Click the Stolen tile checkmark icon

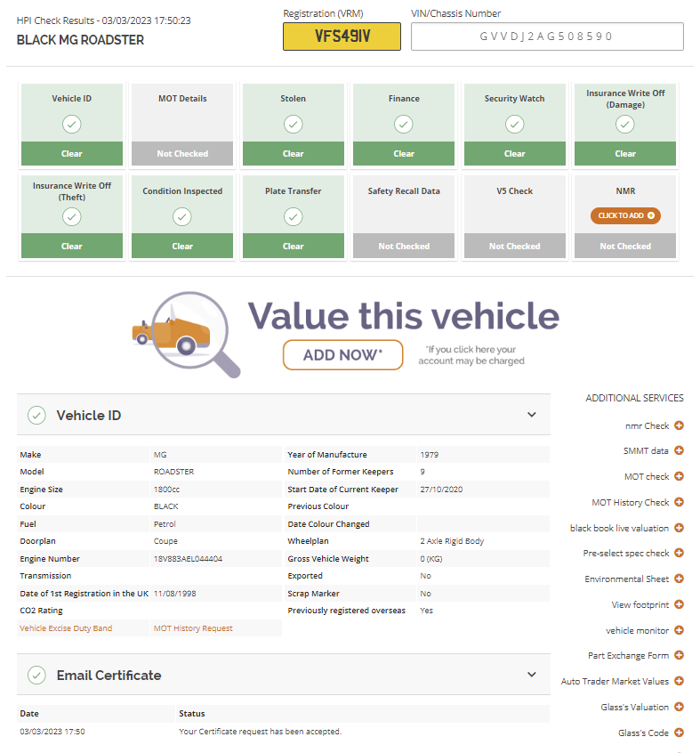(294, 125)
